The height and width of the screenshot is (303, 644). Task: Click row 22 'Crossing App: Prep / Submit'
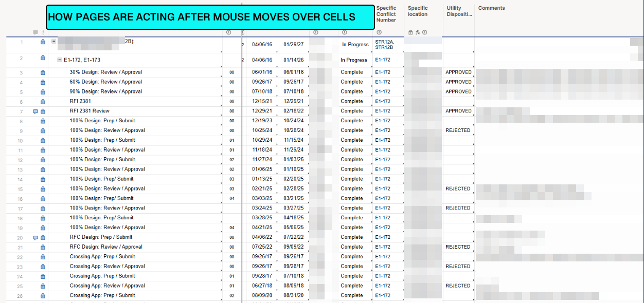click(102, 257)
